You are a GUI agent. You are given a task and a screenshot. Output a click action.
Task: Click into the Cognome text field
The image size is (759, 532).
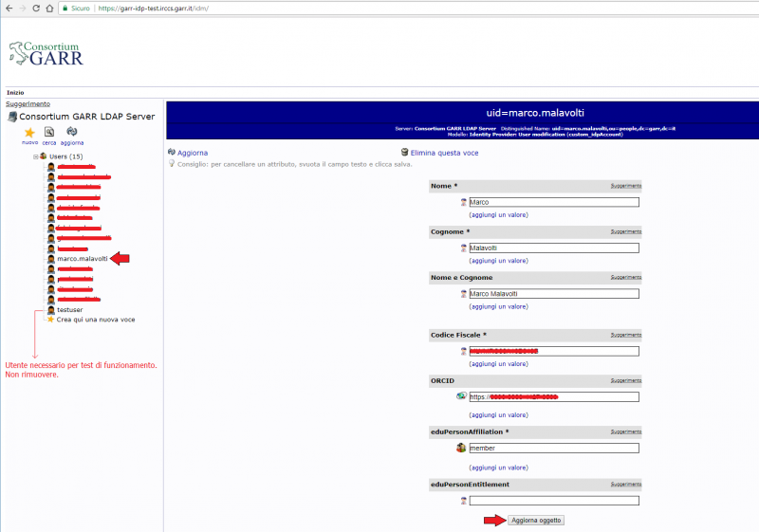tap(554, 248)
